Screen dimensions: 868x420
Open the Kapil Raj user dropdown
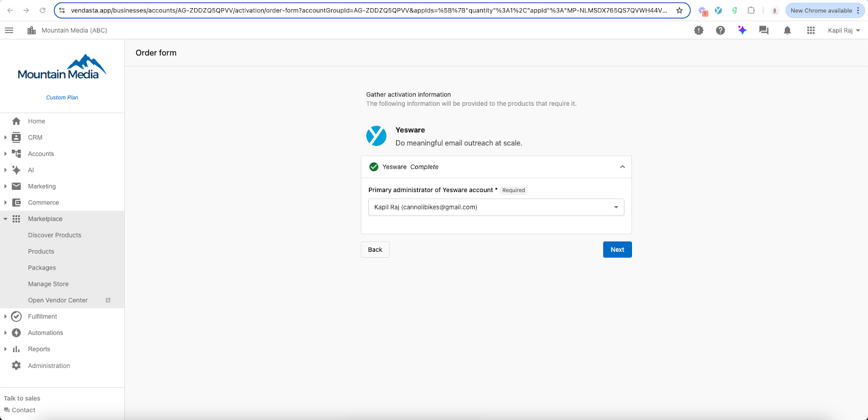pyautogui.click(x=844, y=30)
